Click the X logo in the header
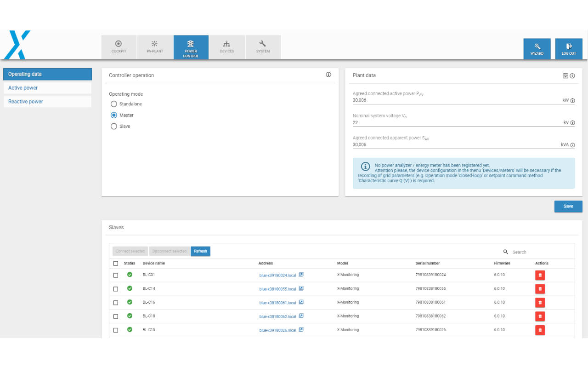 17,45
